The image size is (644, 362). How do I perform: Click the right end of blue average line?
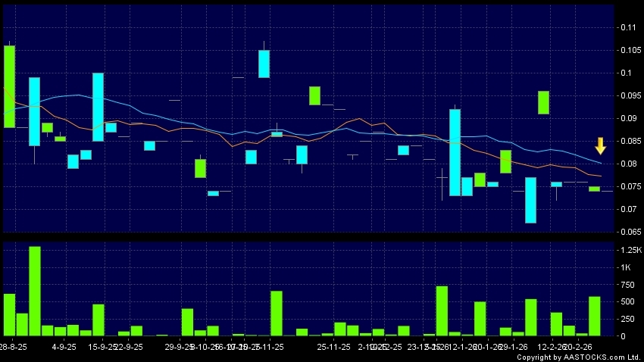tap(601, 163)
